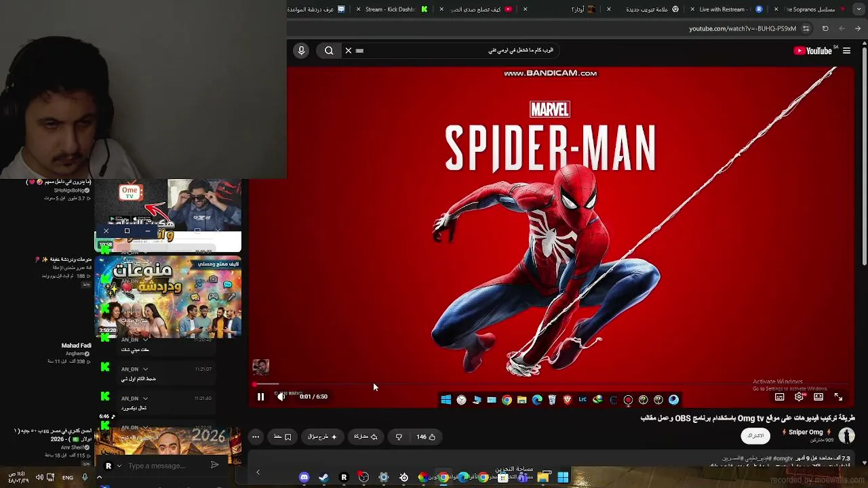Mute the video with the speaker icon
Image resolution: width=868 pixels, height=488 pixels.
[x=281, y=397]
